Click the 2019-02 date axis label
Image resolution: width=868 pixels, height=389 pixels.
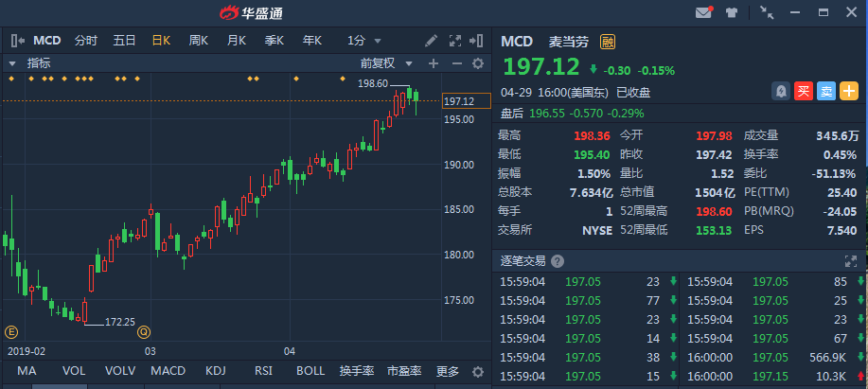pos(27,351)
